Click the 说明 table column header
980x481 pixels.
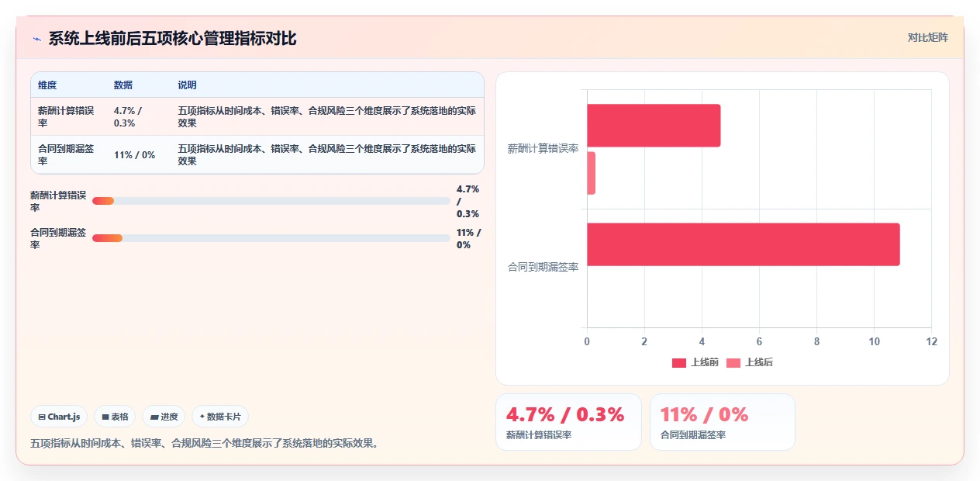(x=187, y=85)
